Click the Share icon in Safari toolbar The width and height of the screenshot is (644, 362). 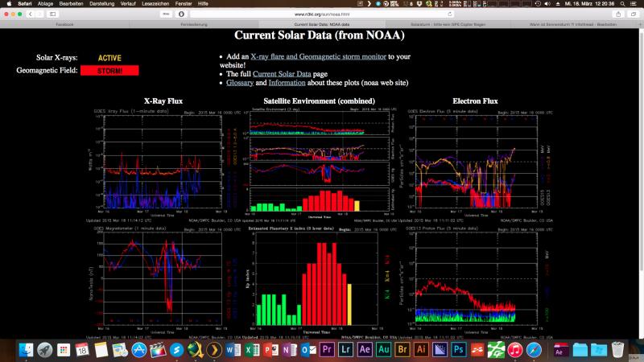[x=618, y=14]
